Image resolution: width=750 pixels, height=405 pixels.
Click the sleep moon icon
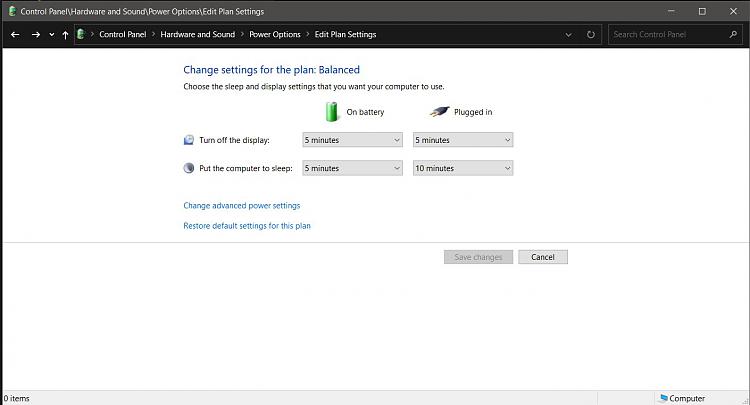pos(189,168)
